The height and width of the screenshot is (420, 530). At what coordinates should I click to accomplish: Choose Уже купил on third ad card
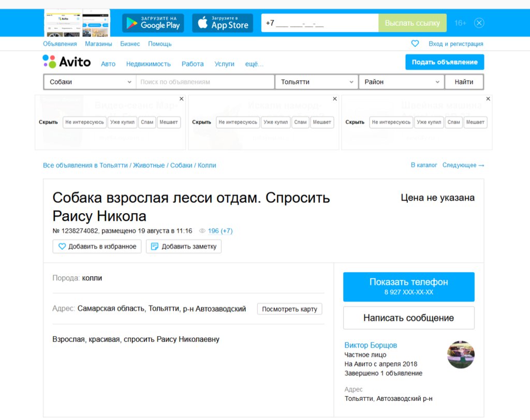tap(429, 122)
